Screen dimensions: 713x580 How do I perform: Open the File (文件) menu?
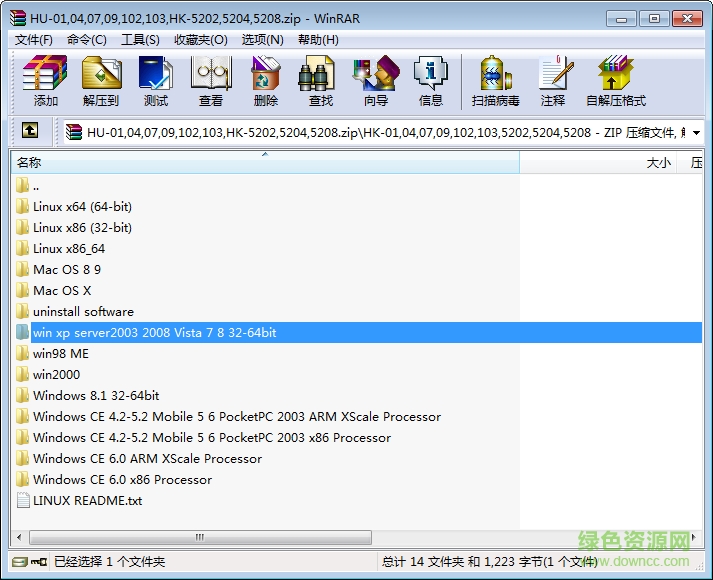tap(33, 40)
